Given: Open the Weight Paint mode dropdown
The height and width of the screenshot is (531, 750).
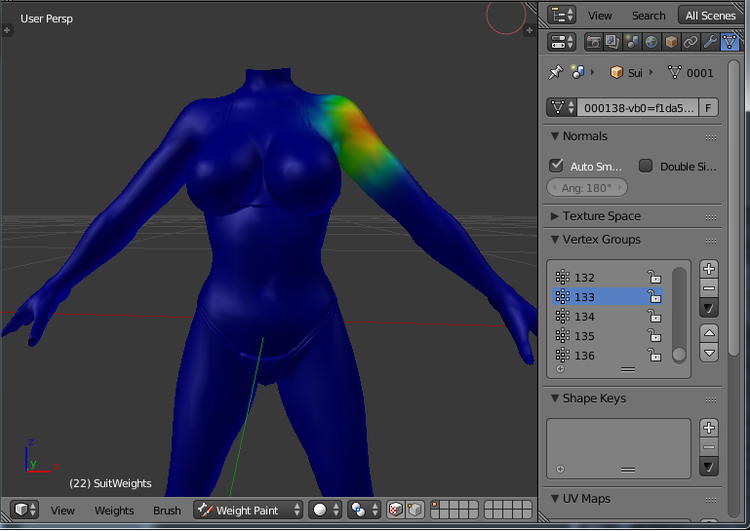Looking at the screenshot, I should [248, 510].
